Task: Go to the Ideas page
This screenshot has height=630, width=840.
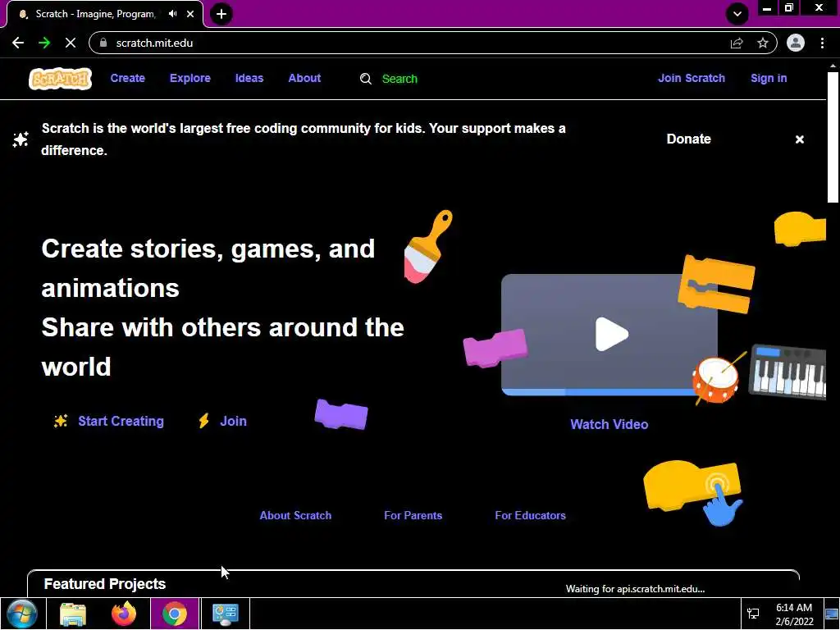Action: coord(249,78)
